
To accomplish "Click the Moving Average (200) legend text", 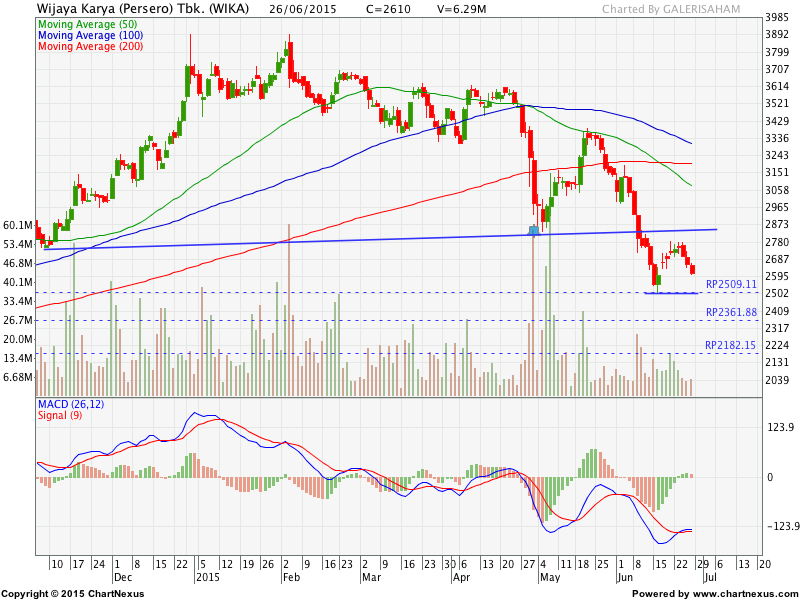I will pyautogui.click(x=91, y=47).
